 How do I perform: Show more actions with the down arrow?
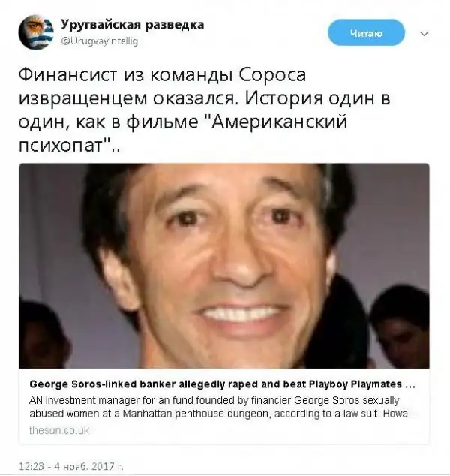point(424,33)
